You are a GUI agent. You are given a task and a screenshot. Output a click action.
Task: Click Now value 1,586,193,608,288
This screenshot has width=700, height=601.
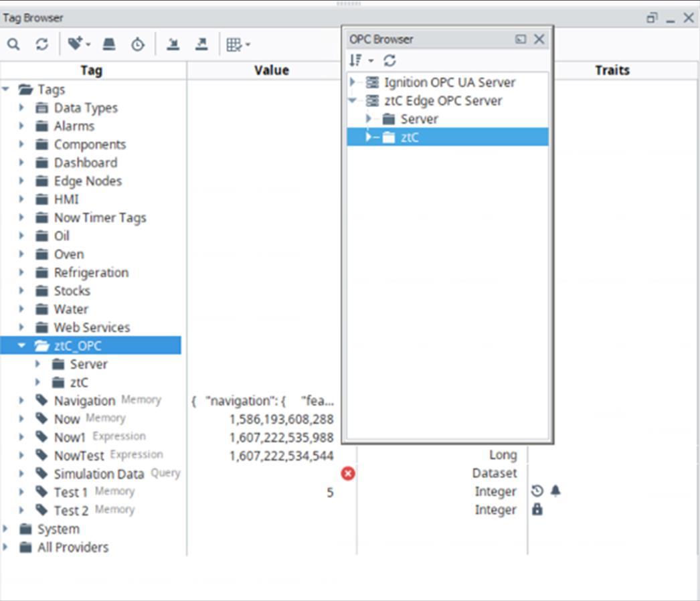point(281,419)
